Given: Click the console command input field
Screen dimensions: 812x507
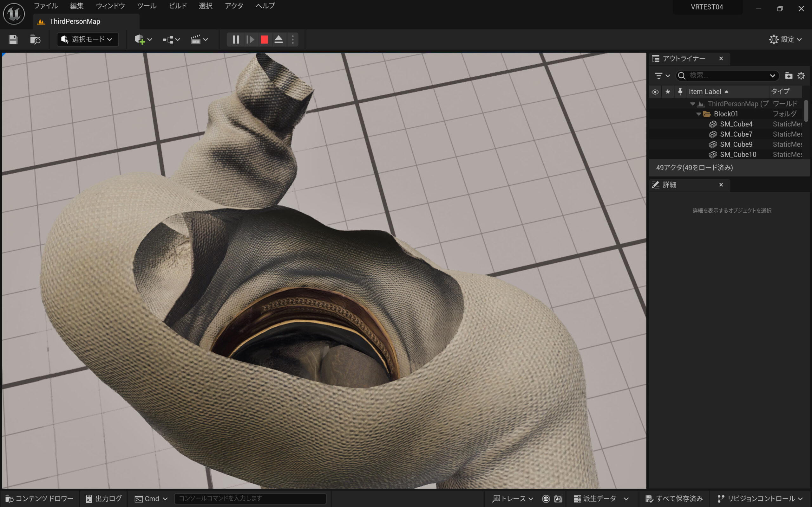Looking at the screenshot, I should [x=250, y=499].
